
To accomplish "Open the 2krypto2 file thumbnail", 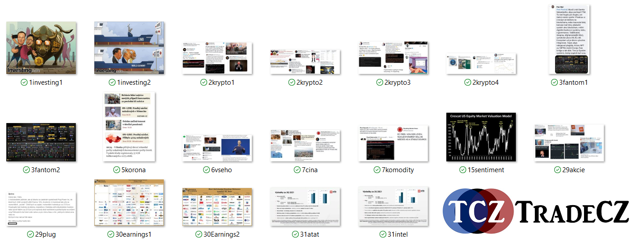I will 305,61.
